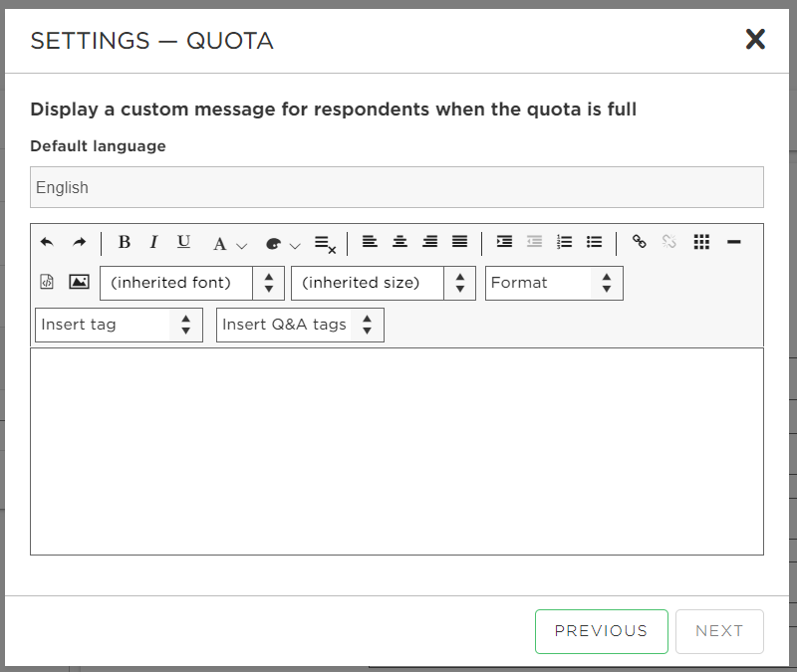Image resolution: width=797 pixels, height=672 pixels.
Task: Undo the last edit in the editor
Action: point(47,242)
